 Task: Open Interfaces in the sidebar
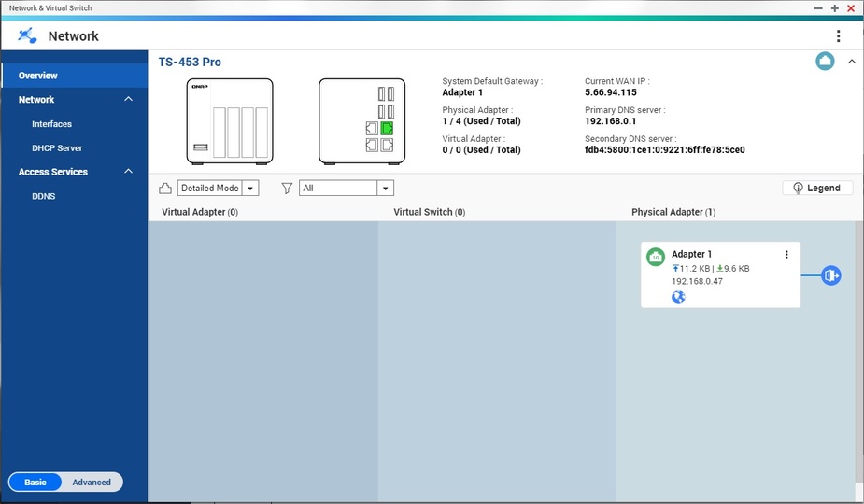pyautogui.click(x=51, y=124)
